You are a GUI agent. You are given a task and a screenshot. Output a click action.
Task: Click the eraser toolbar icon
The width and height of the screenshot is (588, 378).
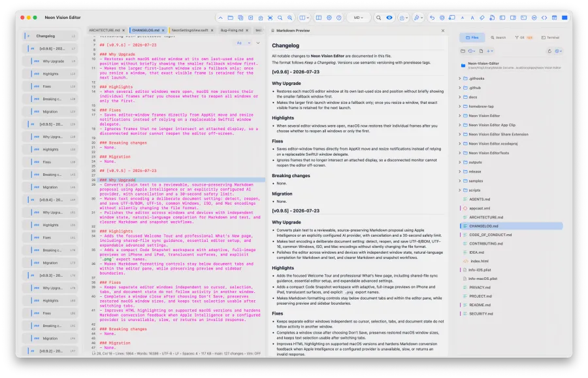click(x=482, y=18)
